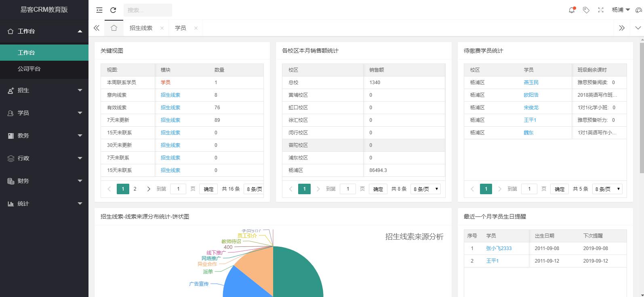The width and height of the screenshot is (644, 297).
Task: Open 招生线索 link in 30天未更新 row
Action: 170,145
